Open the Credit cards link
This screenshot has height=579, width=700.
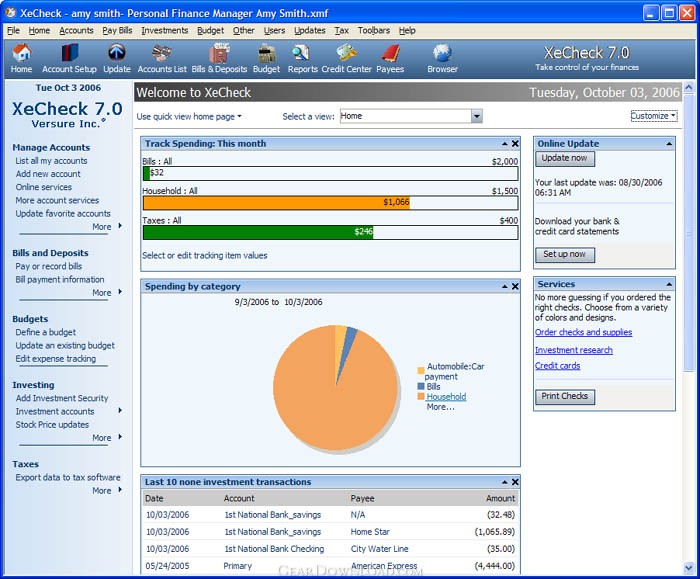tap(558, 366)
